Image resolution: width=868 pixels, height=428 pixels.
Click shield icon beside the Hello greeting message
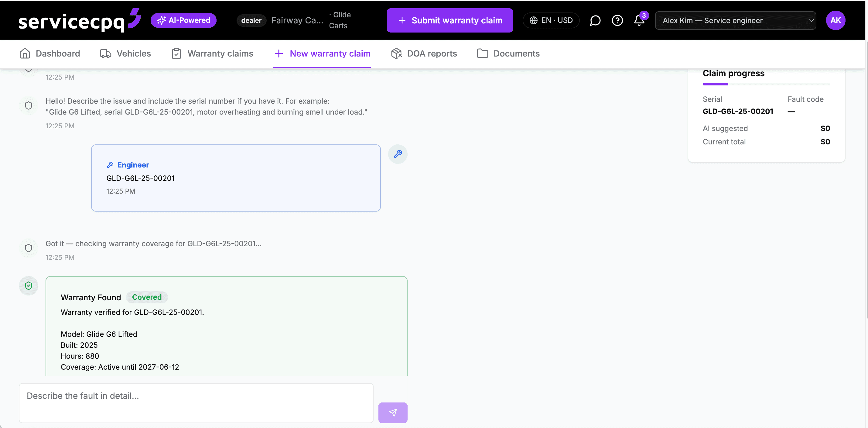click(x=29, y=105)
